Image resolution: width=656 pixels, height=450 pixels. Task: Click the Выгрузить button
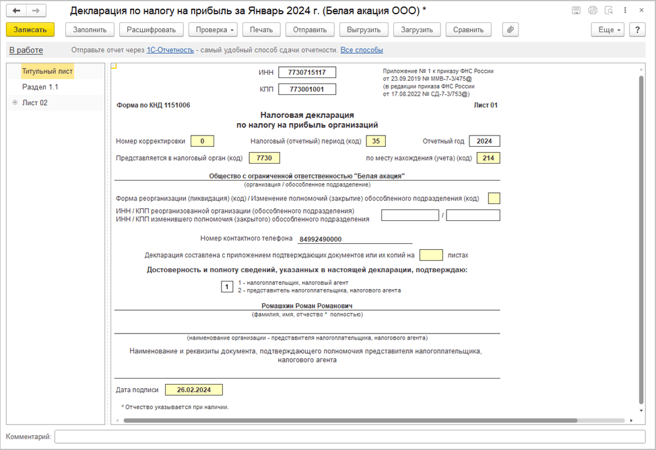click(x=364, y=30)
